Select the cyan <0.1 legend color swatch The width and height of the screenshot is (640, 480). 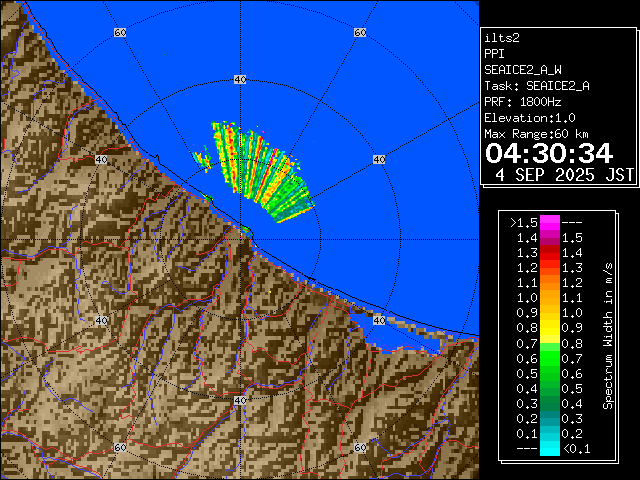coord(549,448)
